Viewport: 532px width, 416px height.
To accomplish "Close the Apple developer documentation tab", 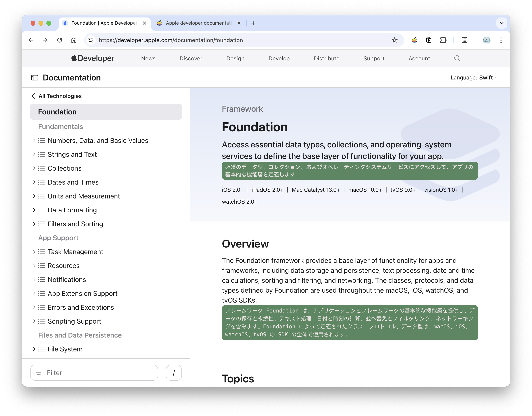I will (239, 23).
